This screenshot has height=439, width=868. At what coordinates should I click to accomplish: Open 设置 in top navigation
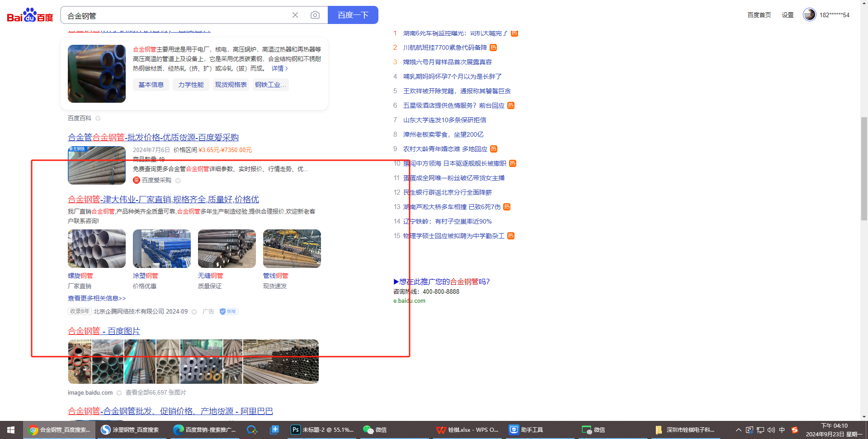point(788,15)
